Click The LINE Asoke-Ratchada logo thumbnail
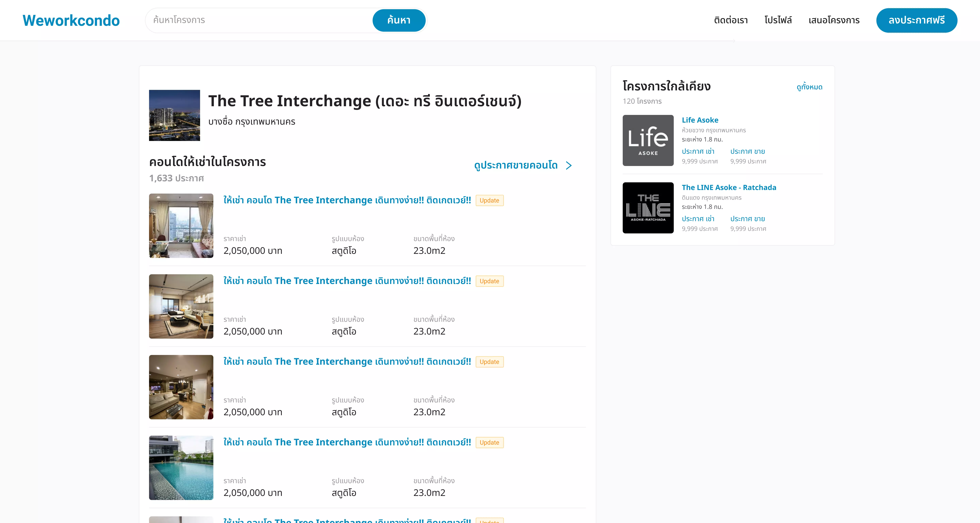The width and height of the screenshot is (980, 523). click(x=648, y=208)
